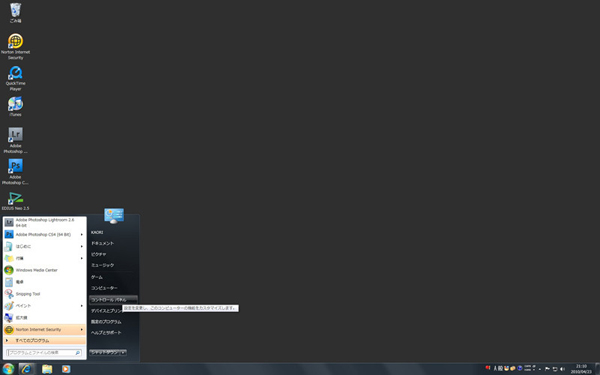Open the Windows Explorer folder in taskbar
Image resolution: width=600 pixels, height=375 pixels.
pyautogui.click(x=47, y=369)
